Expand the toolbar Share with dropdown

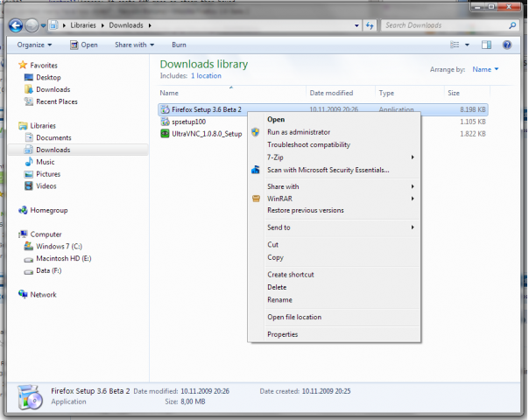[134, 45]
